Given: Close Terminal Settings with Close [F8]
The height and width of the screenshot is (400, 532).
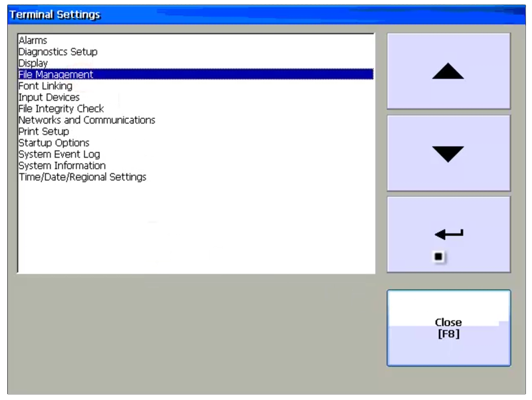Looking at the screenshot, I should pos(448,328).
